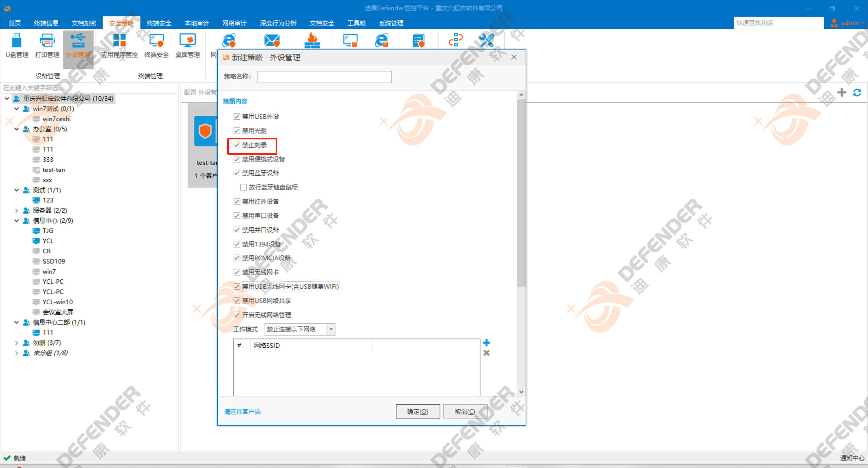
Task: Select the YCL-win10 terminal
Action: point(58,302)
